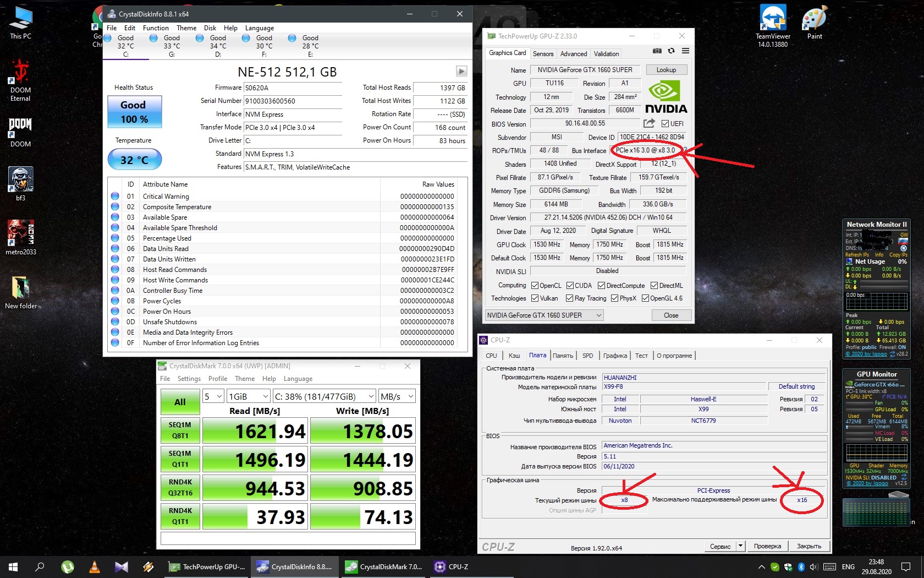Viewport: 924px width, 578px height.
Task: Click the clock showing 23:48 in taskbar
Action: (x=876, y=566)
